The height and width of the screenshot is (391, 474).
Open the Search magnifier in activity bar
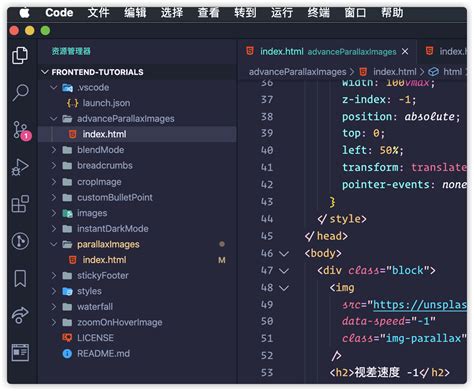point(20,92)
